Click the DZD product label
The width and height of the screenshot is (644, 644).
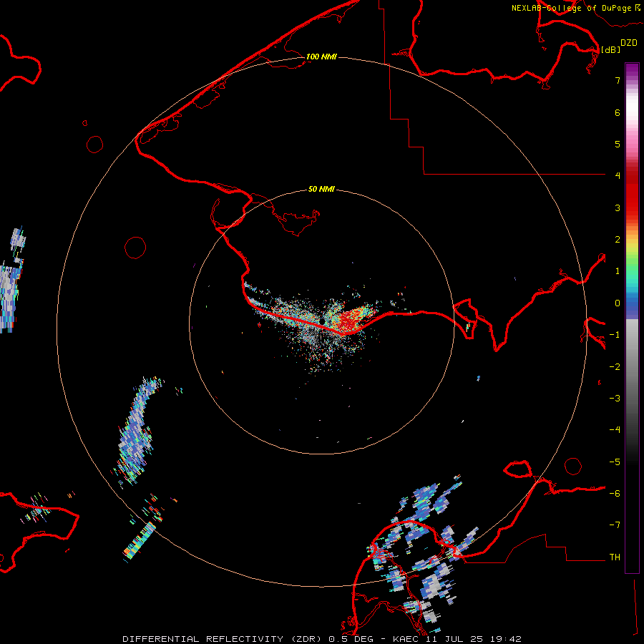point(629,43)
